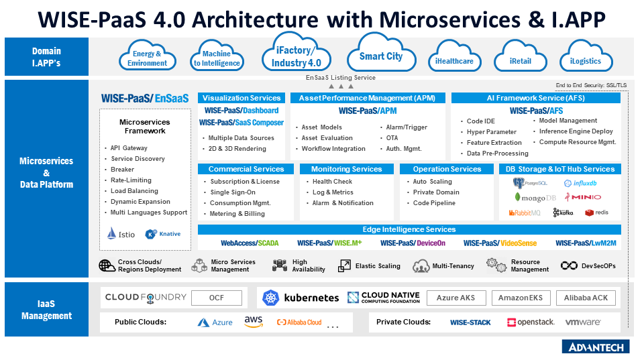Select the Cloud Native Computing Foundation logo
Viewport: 644px width, 362px height.
coord(384,298)
